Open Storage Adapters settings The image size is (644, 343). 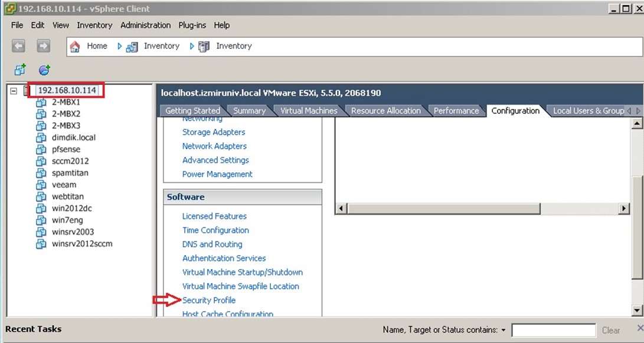(214, 132)
